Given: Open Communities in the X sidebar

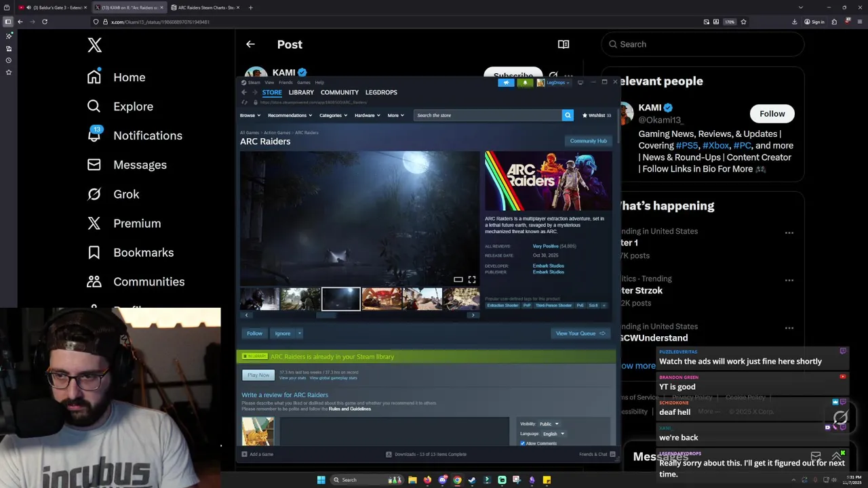Looking at the screenshot, I should [136, 281].
